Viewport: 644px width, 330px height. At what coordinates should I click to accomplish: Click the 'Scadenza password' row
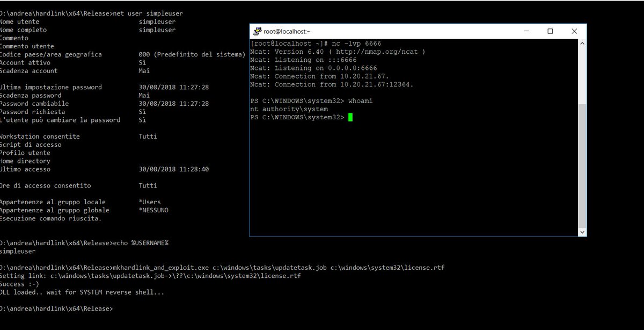pos(75,95)
